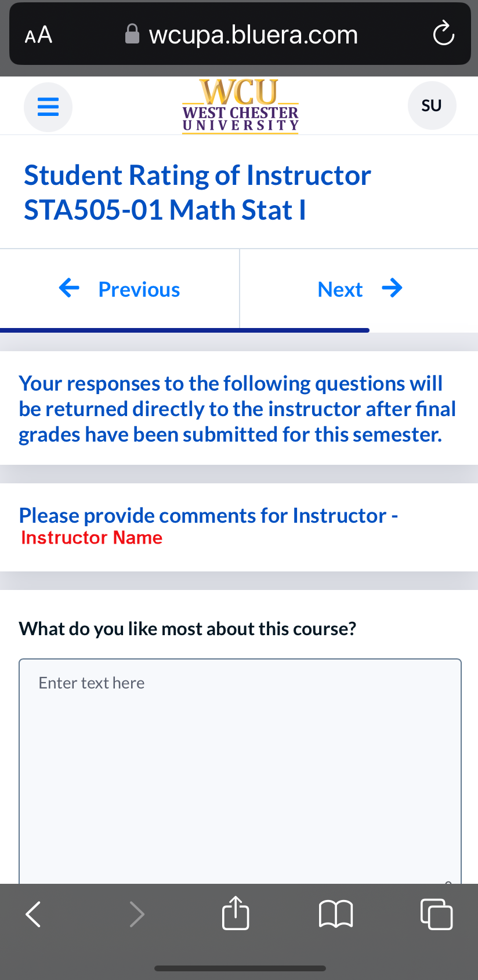Click the West Chester University logo

pyautogui.click(x=240, y=107)
